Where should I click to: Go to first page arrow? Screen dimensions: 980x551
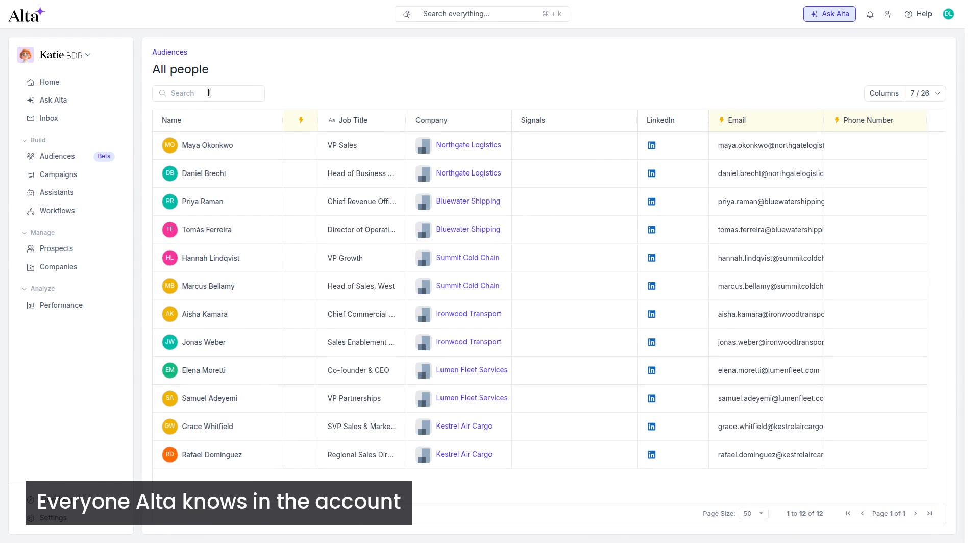tap(848, 513)
